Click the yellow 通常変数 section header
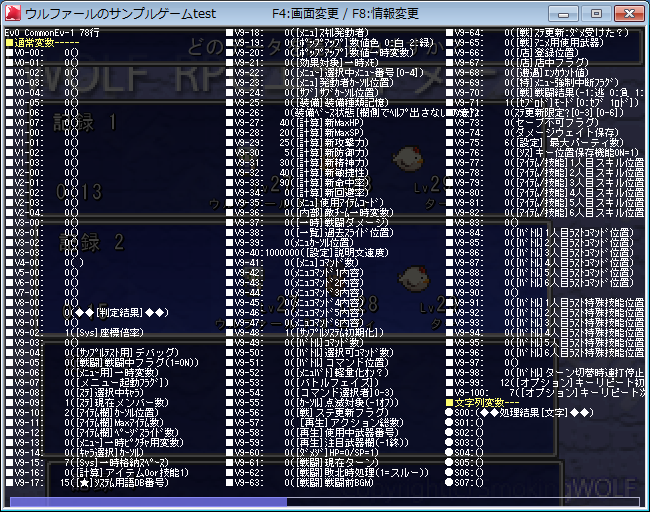Screen dimensions: 650x512 pos(42,42)
